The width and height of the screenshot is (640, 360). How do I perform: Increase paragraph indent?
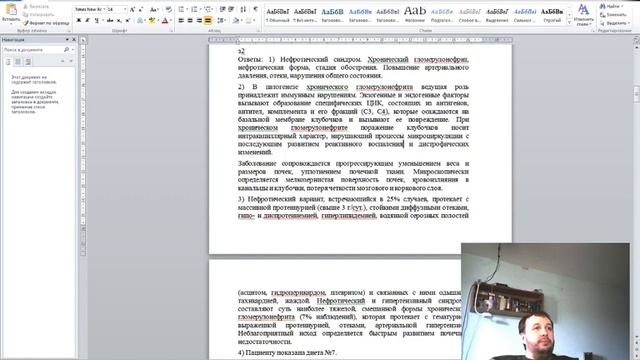[231, 9]
